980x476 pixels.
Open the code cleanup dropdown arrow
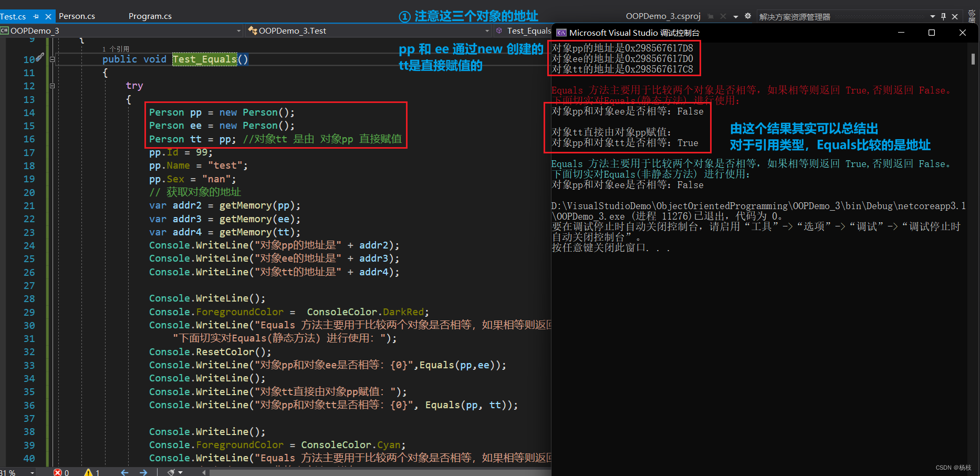tap(181, 472)
